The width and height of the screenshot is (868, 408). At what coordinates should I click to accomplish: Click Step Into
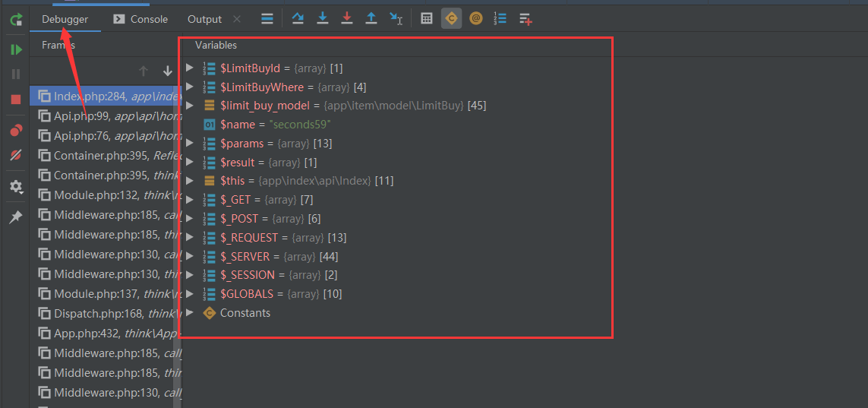point(323,18)
